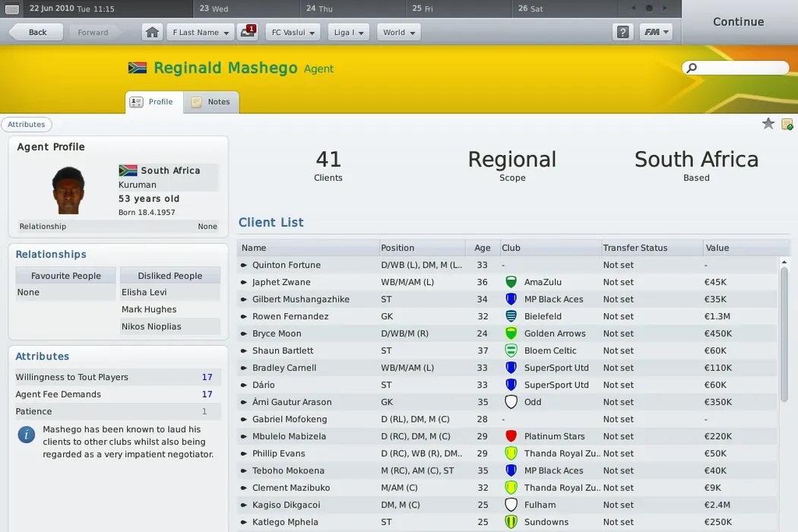This screenshot has width=798, height=532.
Task: Go Back to the previous screen
Action: coord(36,32)
